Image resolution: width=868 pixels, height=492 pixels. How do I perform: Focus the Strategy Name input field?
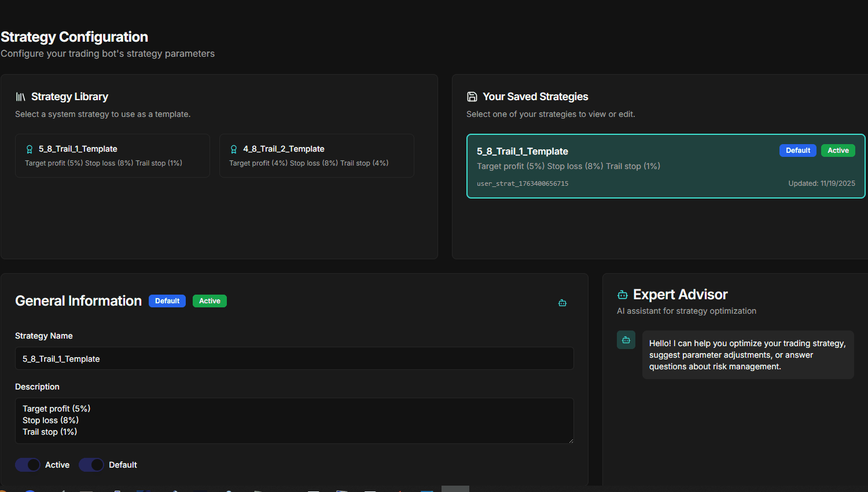point(295,358)
